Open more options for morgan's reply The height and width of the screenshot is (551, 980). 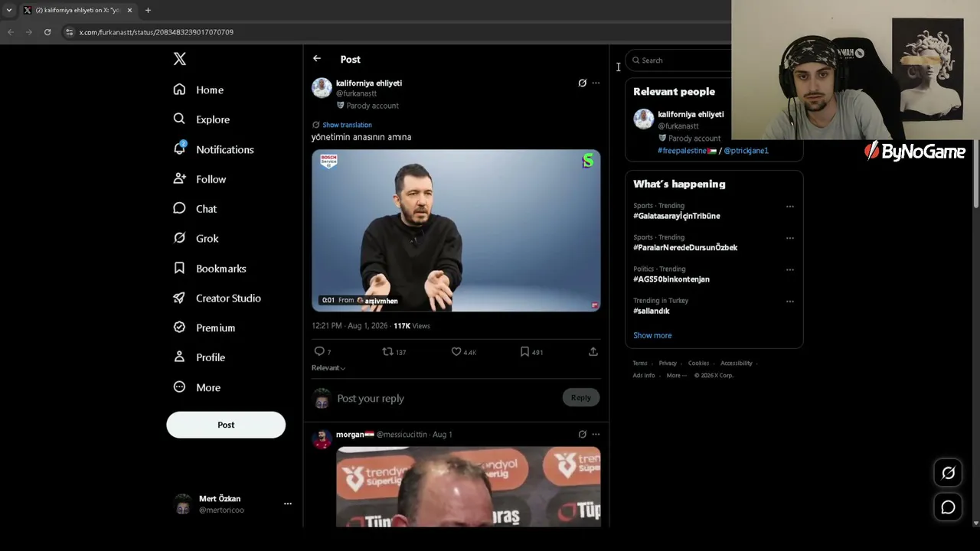[x=596, y=434]
